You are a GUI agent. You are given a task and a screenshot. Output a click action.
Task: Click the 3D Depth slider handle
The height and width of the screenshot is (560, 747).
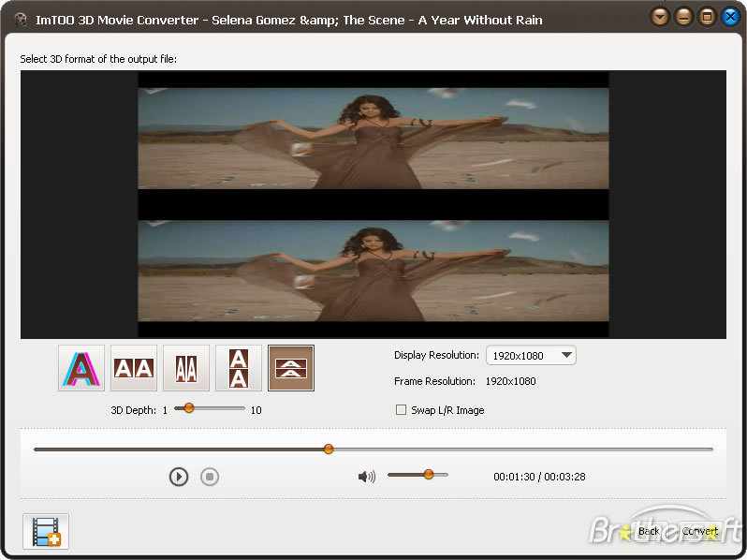point(189,408)
